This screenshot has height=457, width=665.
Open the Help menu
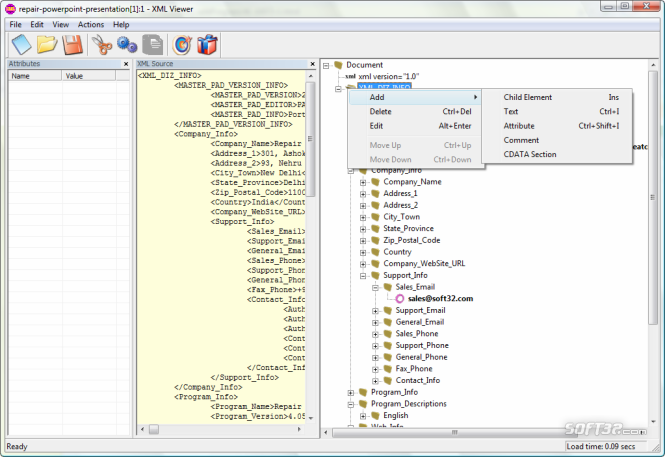pyautogui.click(x=121, y=25)
